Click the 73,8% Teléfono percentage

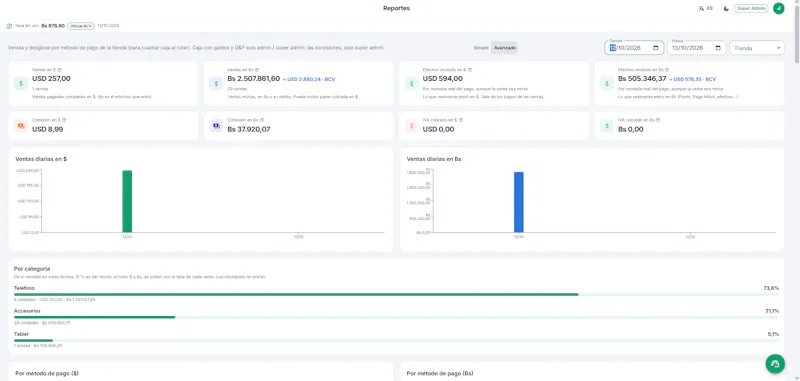(771, 288)
